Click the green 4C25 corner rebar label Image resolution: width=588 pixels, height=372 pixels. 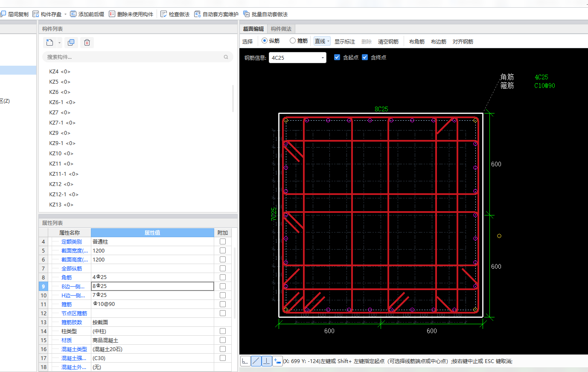point(541,77)
